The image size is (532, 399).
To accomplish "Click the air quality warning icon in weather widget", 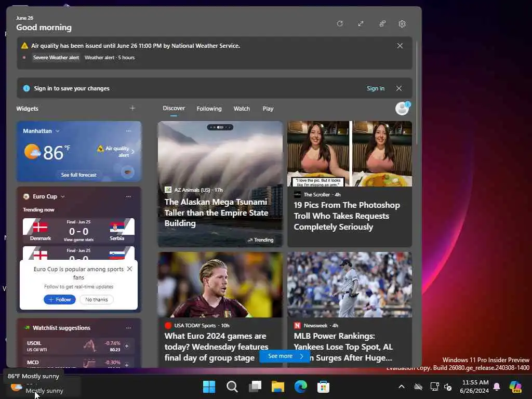I will (x=100, y=149).
